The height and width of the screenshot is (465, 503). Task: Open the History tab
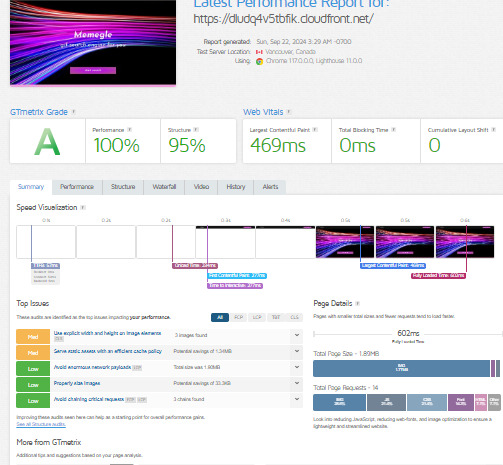coord(236,187)
